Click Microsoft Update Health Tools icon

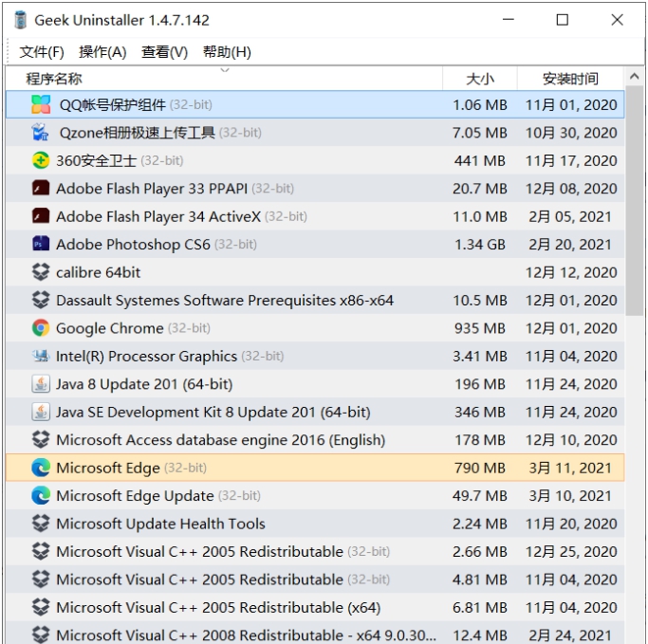tap(41, 524)
